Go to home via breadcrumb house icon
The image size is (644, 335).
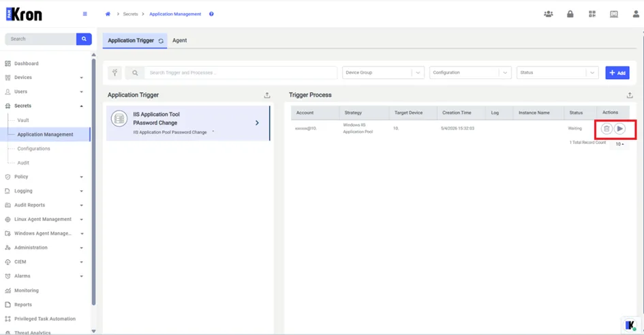click(x=108, y=14)
